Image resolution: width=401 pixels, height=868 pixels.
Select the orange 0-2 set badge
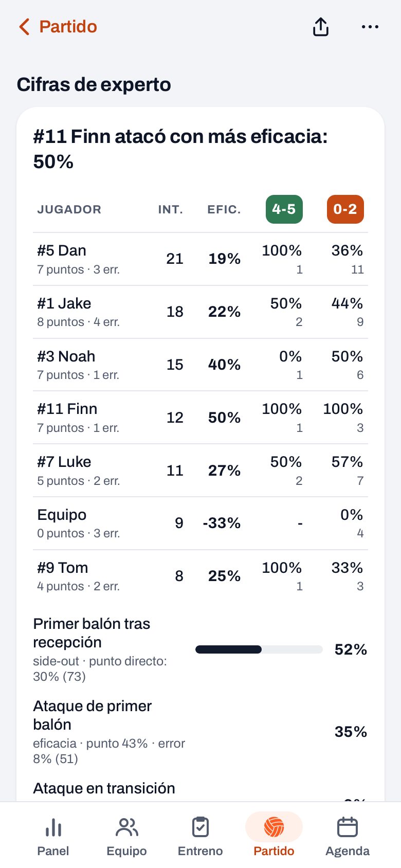pos(345,209)
